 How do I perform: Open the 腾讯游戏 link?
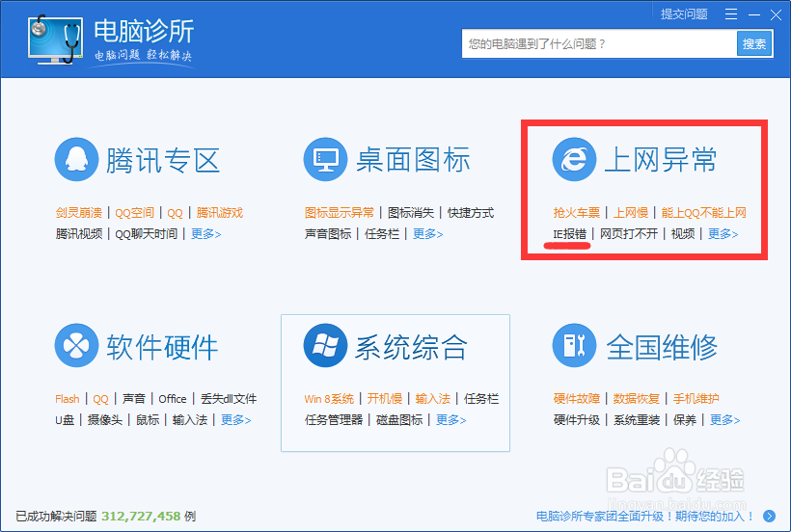(x=219, y=213)
